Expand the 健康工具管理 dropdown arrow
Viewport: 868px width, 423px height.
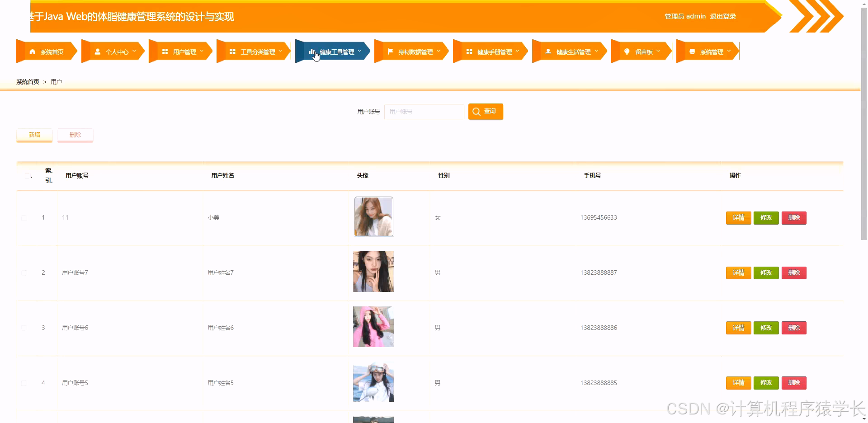360,51
